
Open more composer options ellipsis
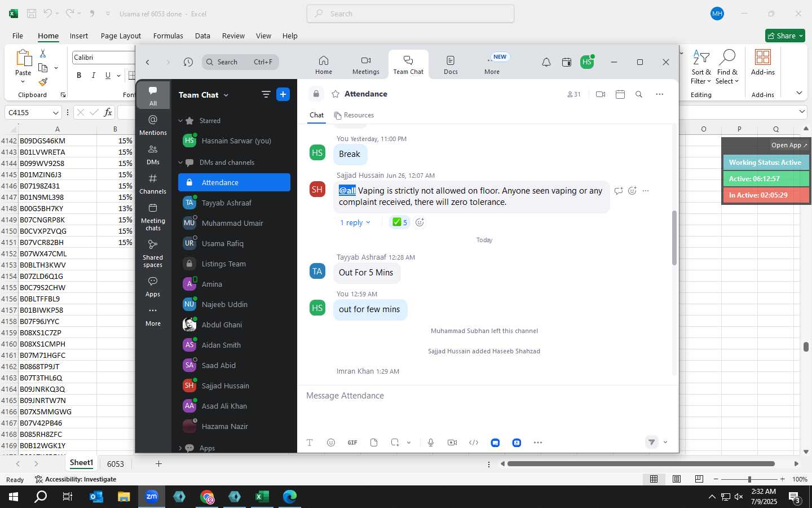tap(538, 443)
